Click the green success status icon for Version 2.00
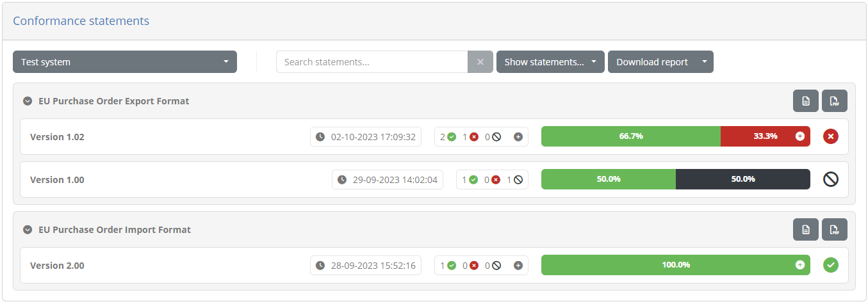The image size is (868, 304). (831, 265)
